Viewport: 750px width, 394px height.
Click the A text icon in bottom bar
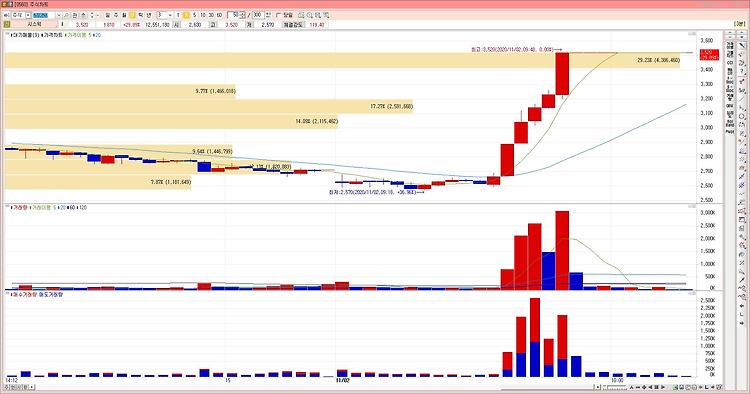pos(632,387)
